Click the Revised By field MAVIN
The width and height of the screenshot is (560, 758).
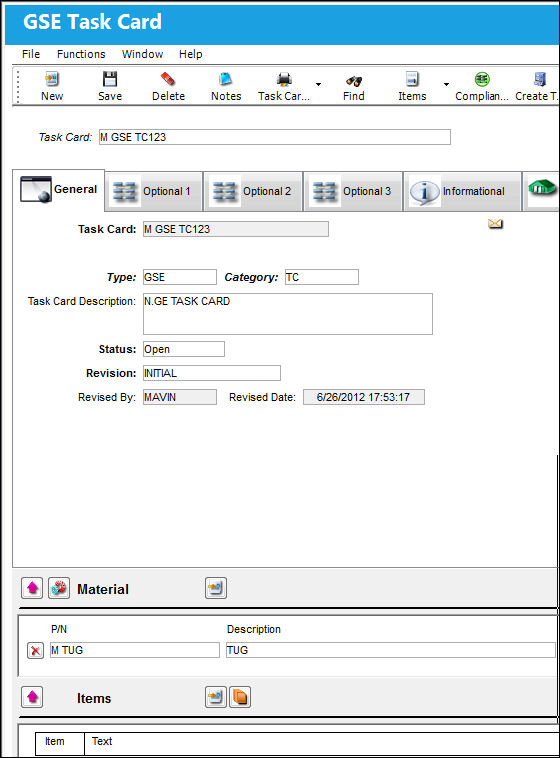(x=180, y=397)
